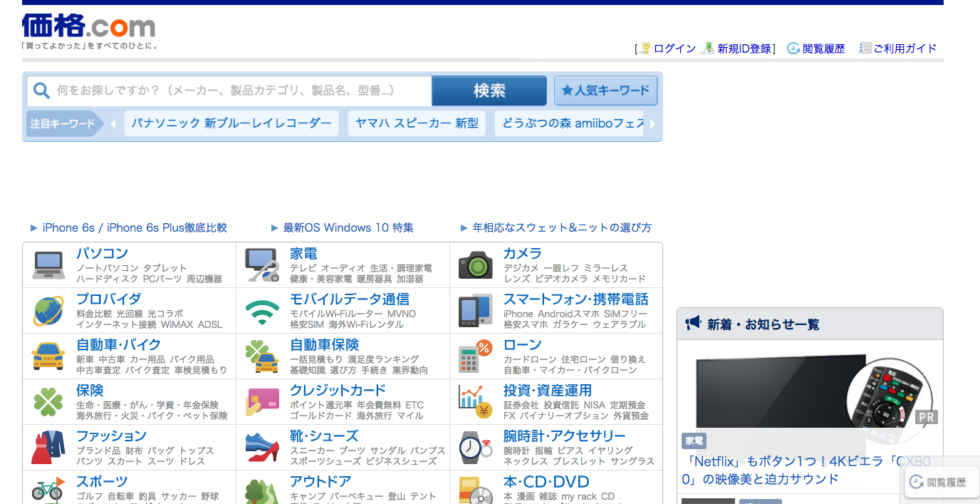Open the 新規ID登録 link
The image size is (980, 504).
745,48
